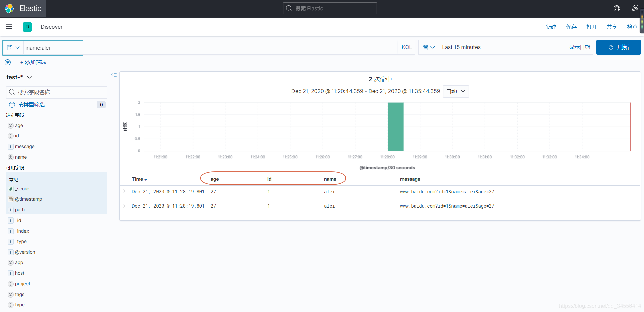
Task: Click the 刷新 refresh button
Action: [x=619, y=47]
